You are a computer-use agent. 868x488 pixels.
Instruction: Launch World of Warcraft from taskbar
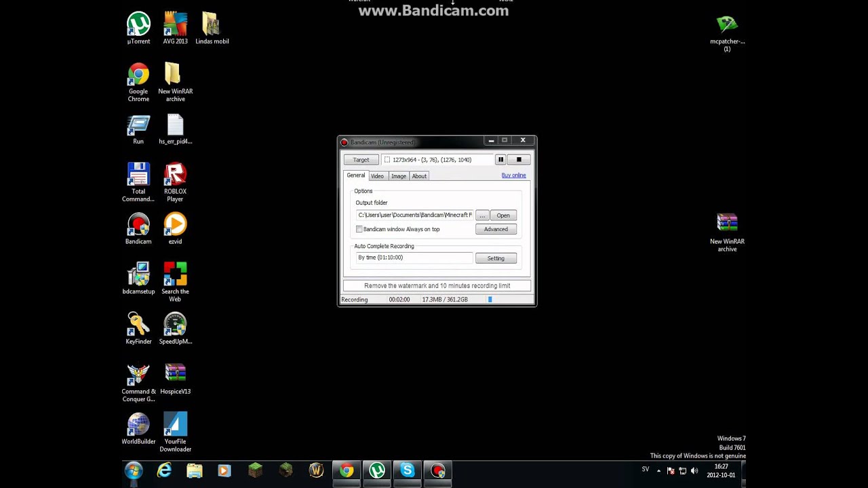tap(316, 470)
